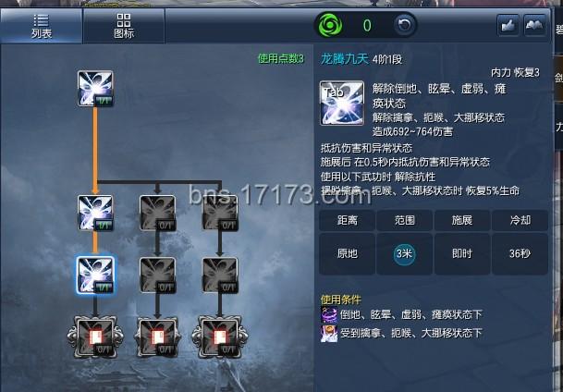Select the highlighted 1/1 node in left branch
This screenshot has width=563, height=392.
(95, 276)
